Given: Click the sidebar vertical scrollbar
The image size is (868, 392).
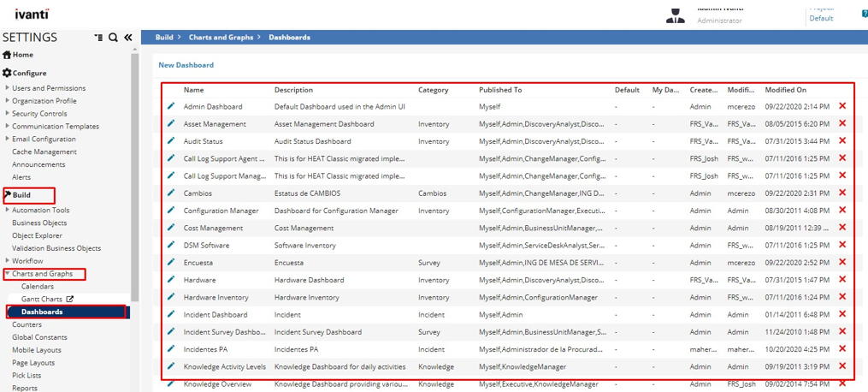Looking at the screenshot, I should 134,171.
